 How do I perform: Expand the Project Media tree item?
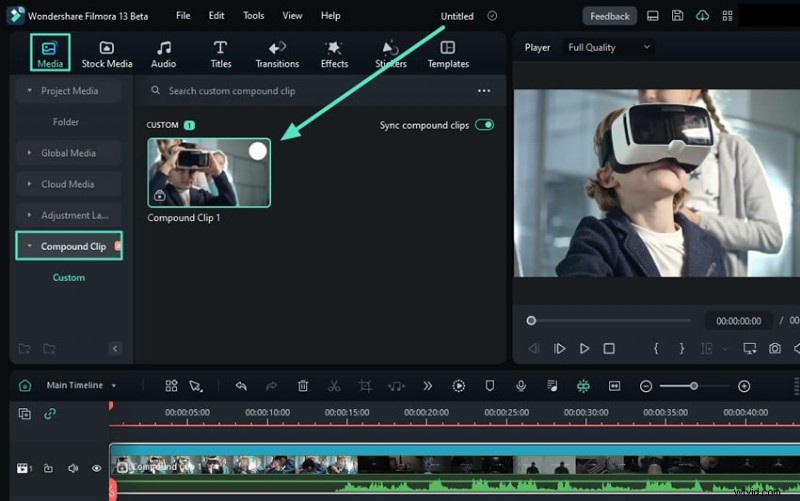coord(68,91)
